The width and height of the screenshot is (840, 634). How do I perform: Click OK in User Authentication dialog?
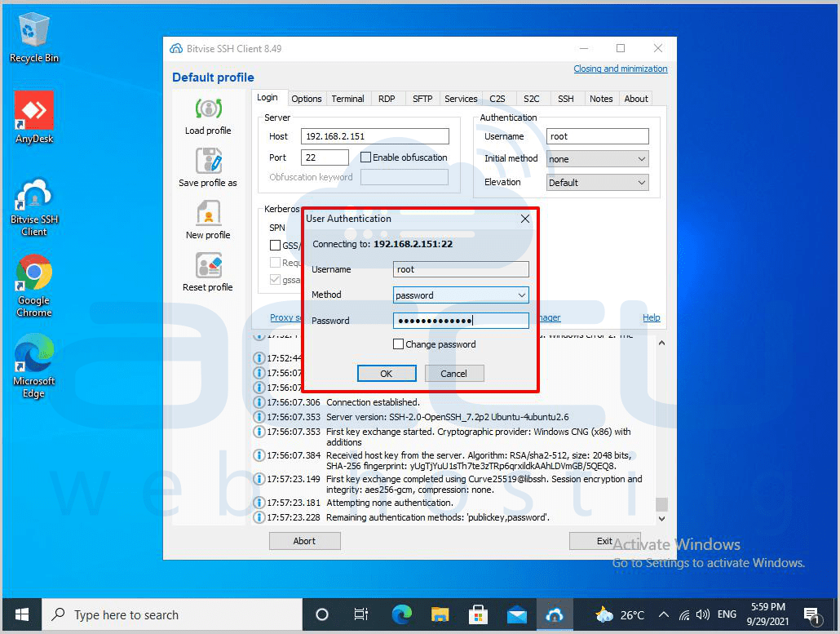387,374
